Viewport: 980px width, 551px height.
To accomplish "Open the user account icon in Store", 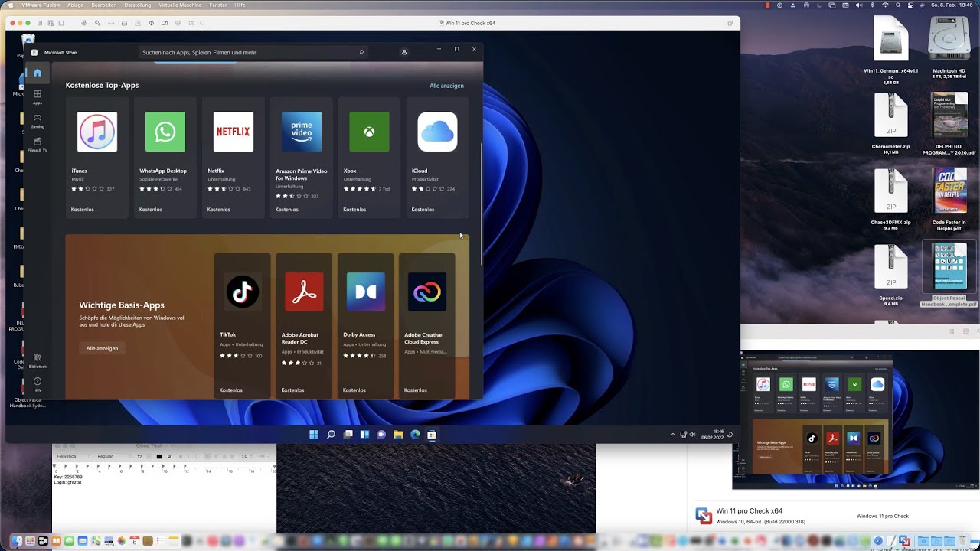I will pos(404,52).
